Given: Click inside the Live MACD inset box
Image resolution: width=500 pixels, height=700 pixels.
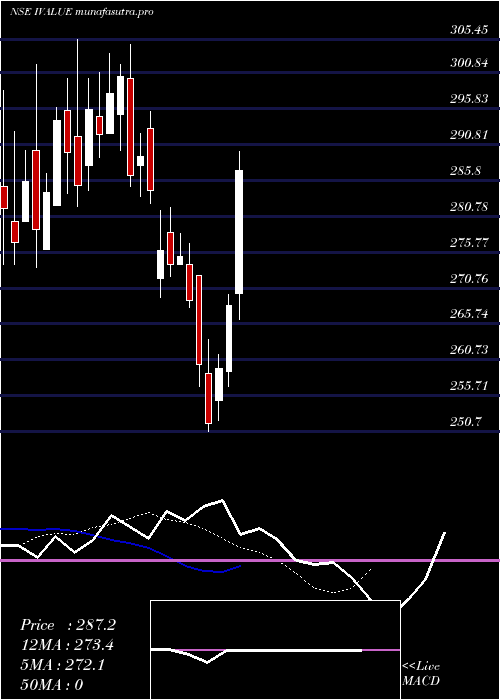Looking at the screenshot, I should coord(275,650).
